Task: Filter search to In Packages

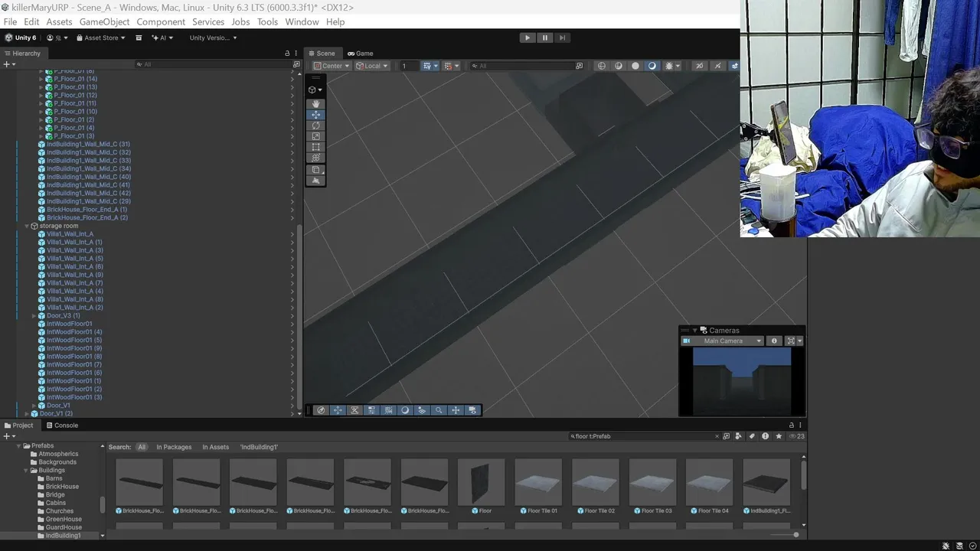Action: point(174,447)
